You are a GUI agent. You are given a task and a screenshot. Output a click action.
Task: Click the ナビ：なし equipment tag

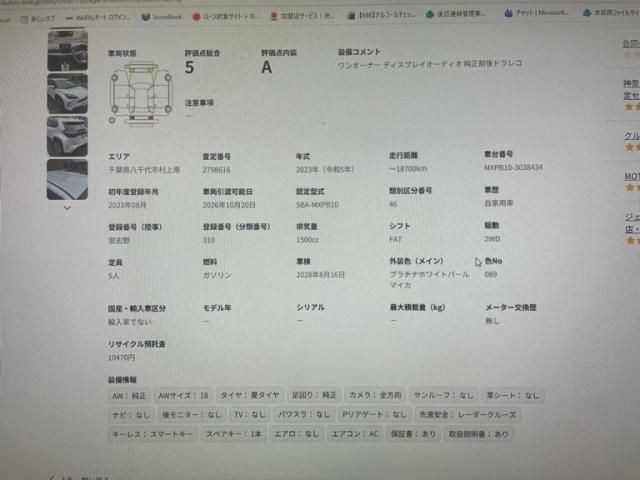pos(131,415)
